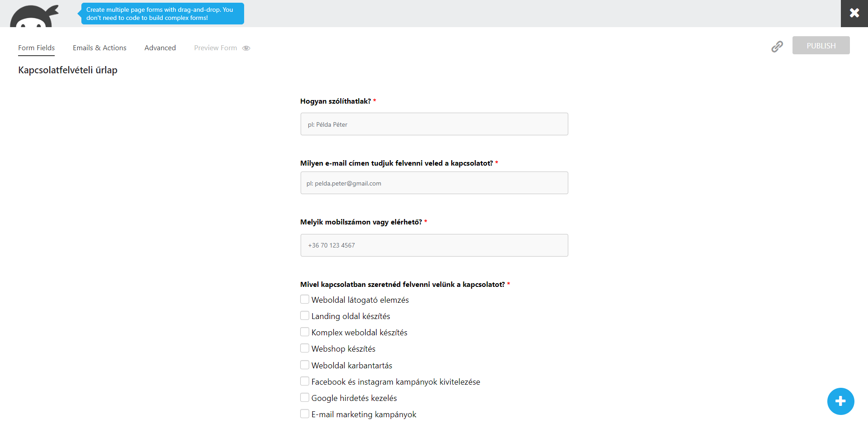The image size is (868, 424).
Task: Open the shareable link icon
Action: pyautogui.click(x=777, y=46)
